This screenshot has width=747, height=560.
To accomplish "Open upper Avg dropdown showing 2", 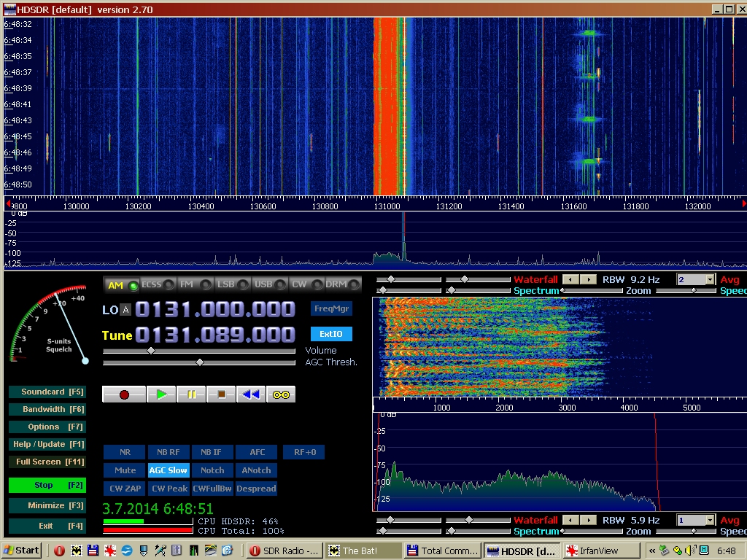I will coord(695,279).
